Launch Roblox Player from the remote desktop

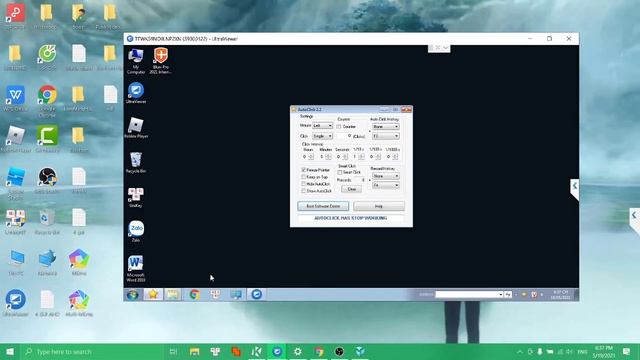[x=136, y=127]
